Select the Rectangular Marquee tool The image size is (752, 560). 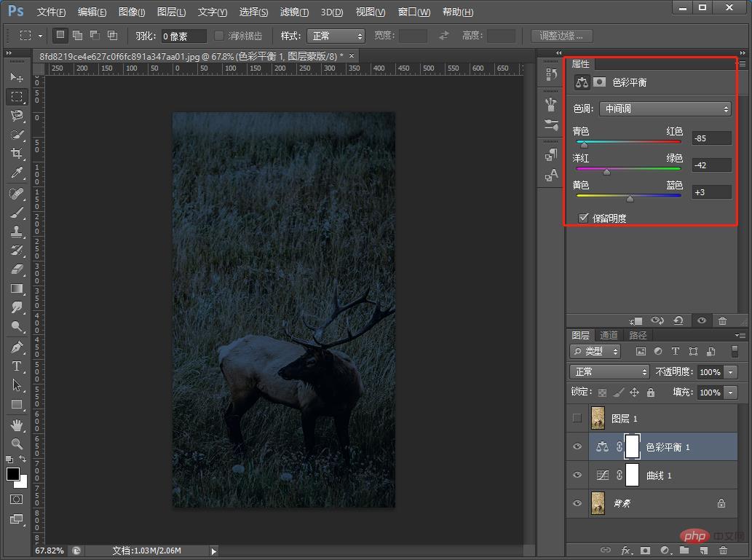click(17, 96)
